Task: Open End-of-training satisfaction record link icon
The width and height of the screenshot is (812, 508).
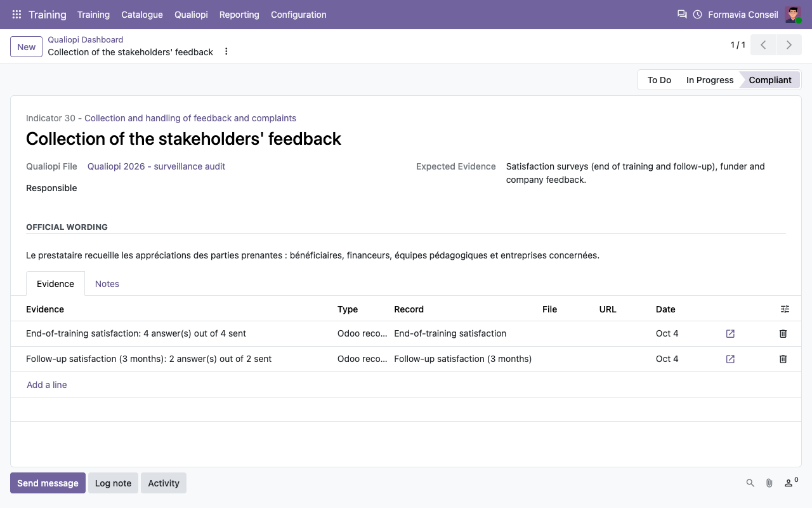Action: (x=730, y=333)
